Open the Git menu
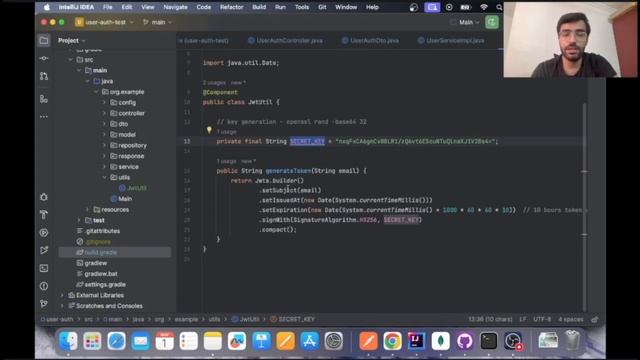Viewport: 640px width, 360px height. click(x=322, y=7)
